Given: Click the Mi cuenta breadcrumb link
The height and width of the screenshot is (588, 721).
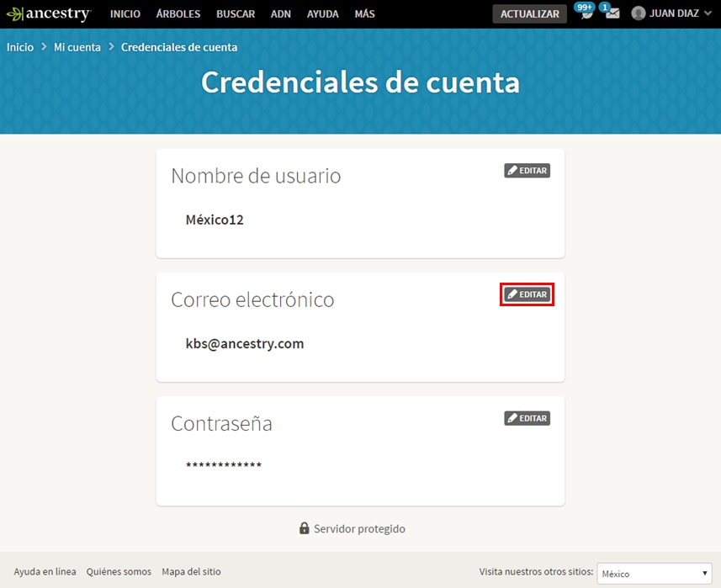Looking at the screenshot, I should 77,47.
